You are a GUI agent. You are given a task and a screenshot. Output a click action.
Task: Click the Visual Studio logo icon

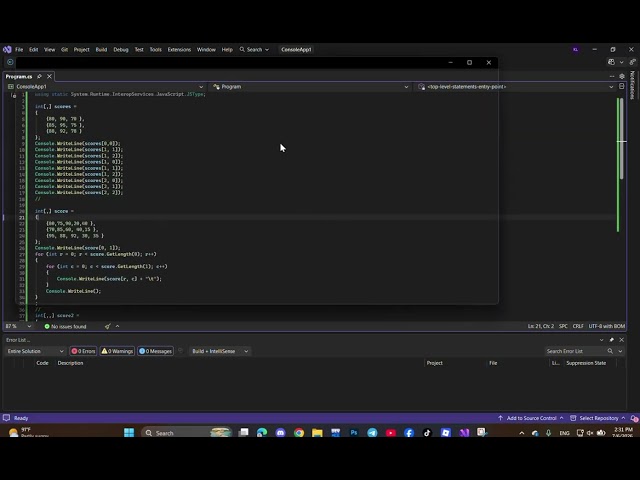pyautogui.click(x=7, y=49)
